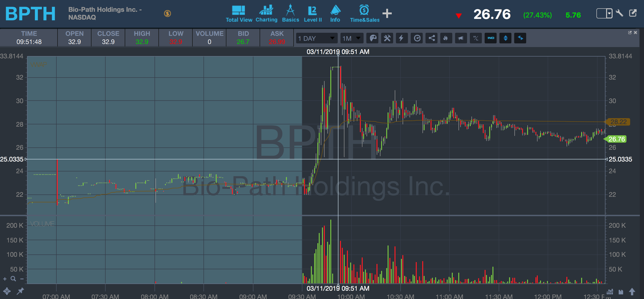Click the lightning bolt chart icon
This screenshot has width=644, height=299.
point(401,38)
